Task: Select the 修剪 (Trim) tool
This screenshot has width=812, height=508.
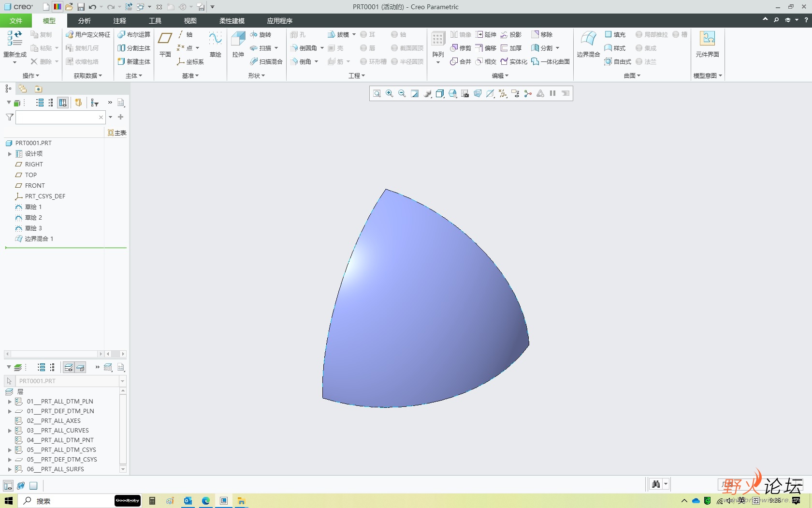Action: (461, 48)
